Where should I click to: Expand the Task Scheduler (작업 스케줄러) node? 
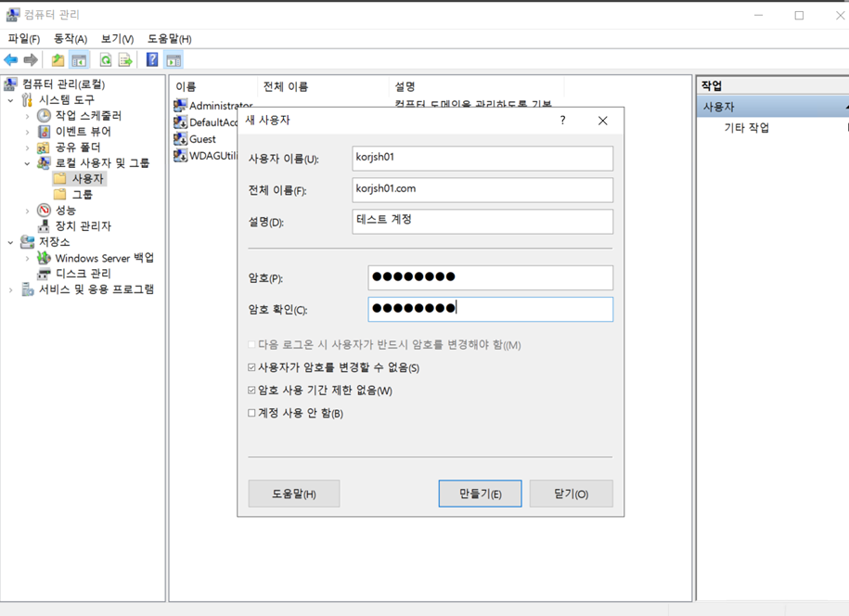click(28, 116)
